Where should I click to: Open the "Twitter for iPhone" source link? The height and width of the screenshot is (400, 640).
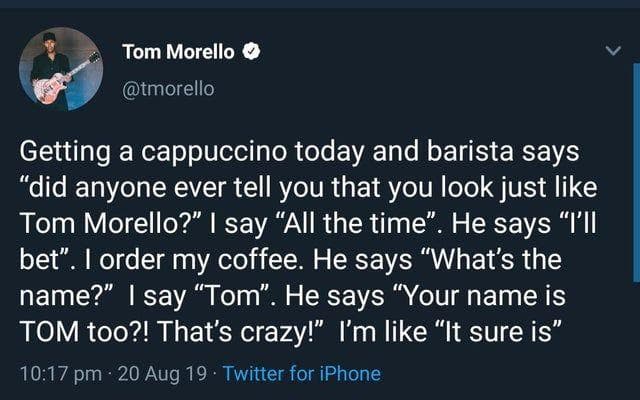(x=301, y=374)
